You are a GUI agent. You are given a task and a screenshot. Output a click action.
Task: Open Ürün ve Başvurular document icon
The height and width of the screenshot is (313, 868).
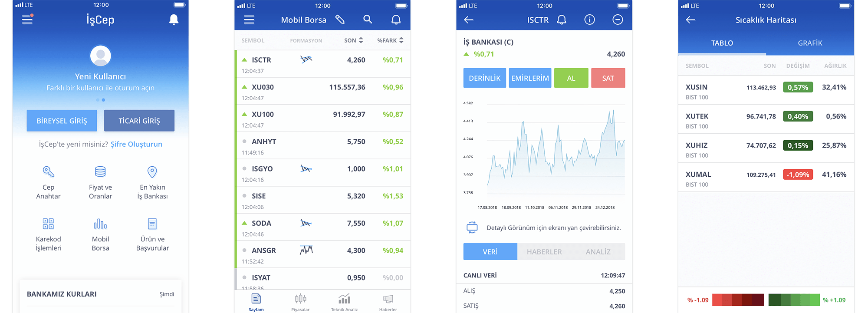point(152,224)
